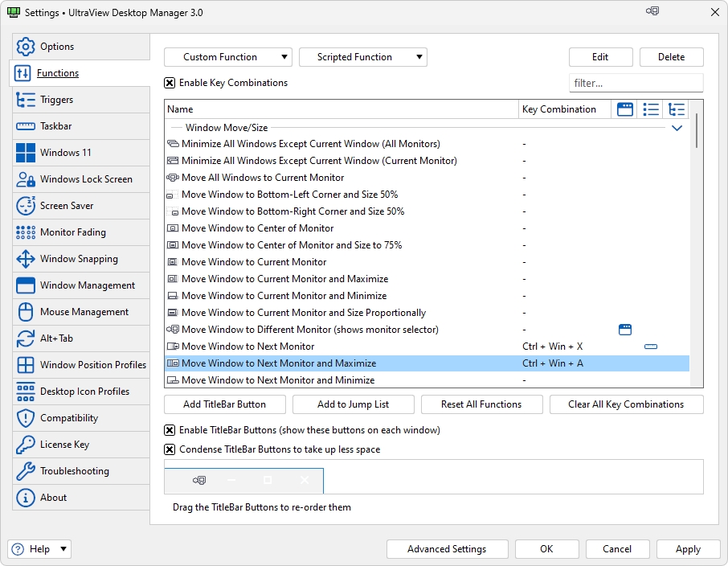Click monitor button in TitleBar preview strip
728x566 pixels.
(x=199, y=480)
